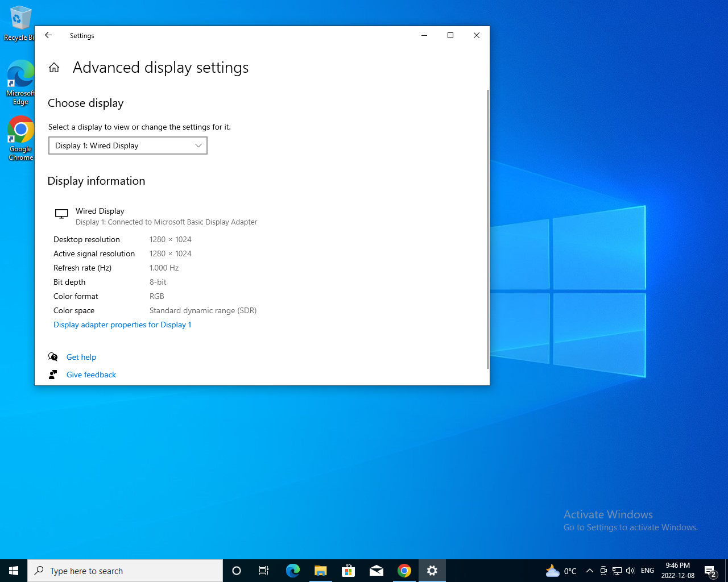Open Display adapter properties for Display 1

122,325
